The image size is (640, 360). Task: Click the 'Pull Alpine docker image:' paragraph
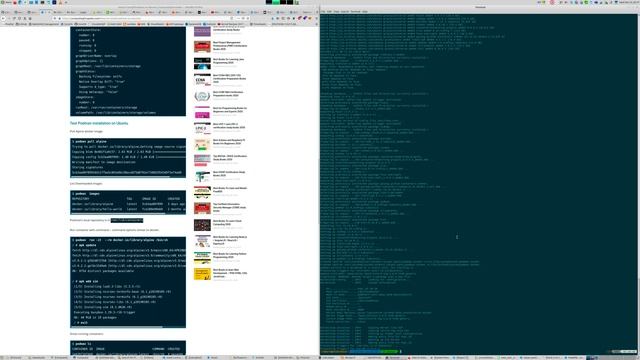tap(86, 131)
